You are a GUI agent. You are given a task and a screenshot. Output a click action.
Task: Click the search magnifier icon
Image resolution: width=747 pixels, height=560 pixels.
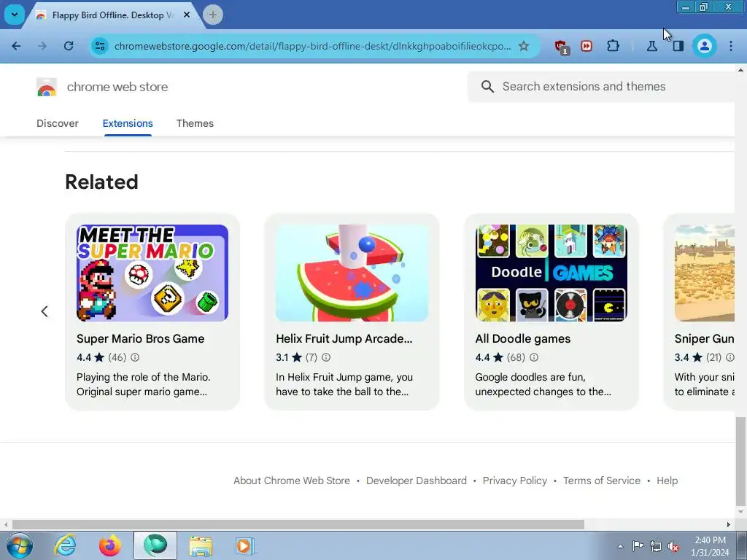click(x=487, y=86)
